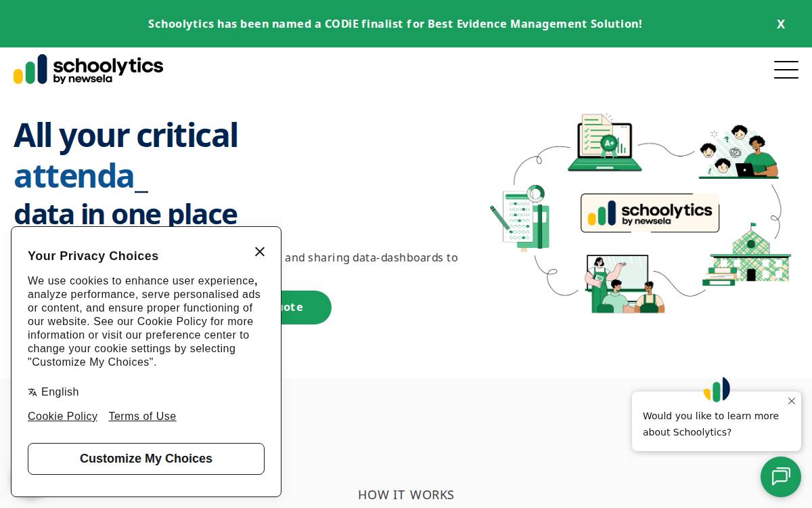
Task: Open the chat widget launcher
Action: click(780, 477)
